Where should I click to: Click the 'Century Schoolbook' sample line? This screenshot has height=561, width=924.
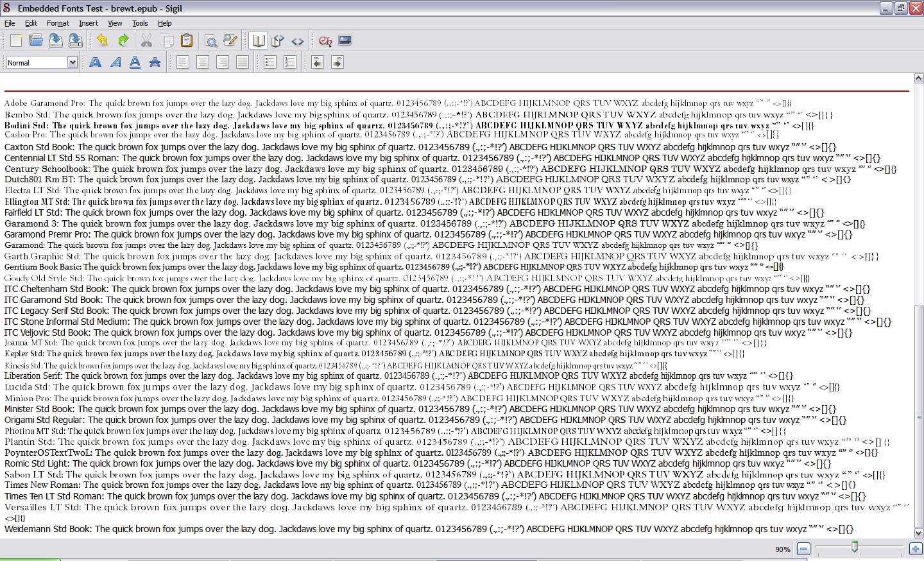[x=450, y=169]
